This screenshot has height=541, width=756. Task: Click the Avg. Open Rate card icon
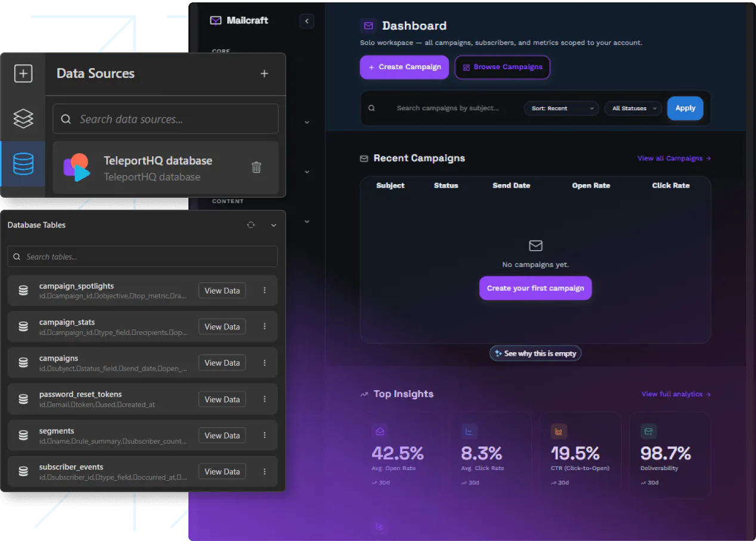[x=380, y=431]
